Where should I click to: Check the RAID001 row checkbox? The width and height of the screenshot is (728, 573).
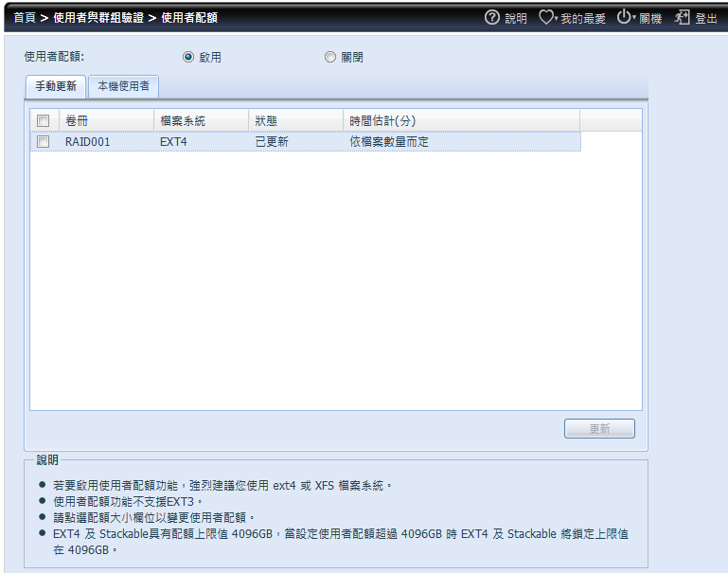click(x=44, y=141)
